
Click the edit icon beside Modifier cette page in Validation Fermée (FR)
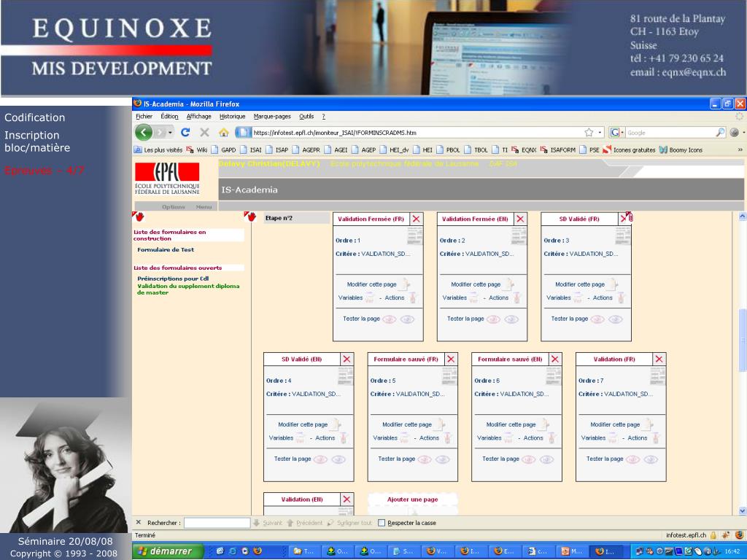coord(404,284)
